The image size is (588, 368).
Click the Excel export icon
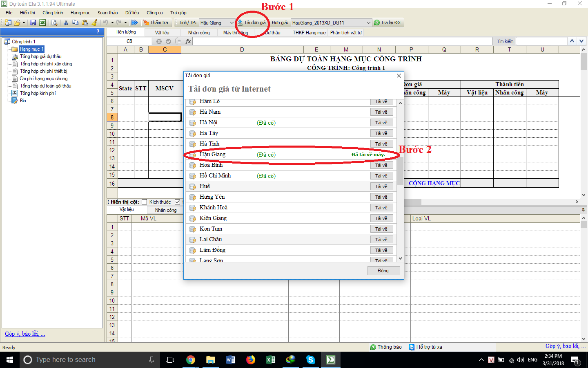(x=42, y=23)
